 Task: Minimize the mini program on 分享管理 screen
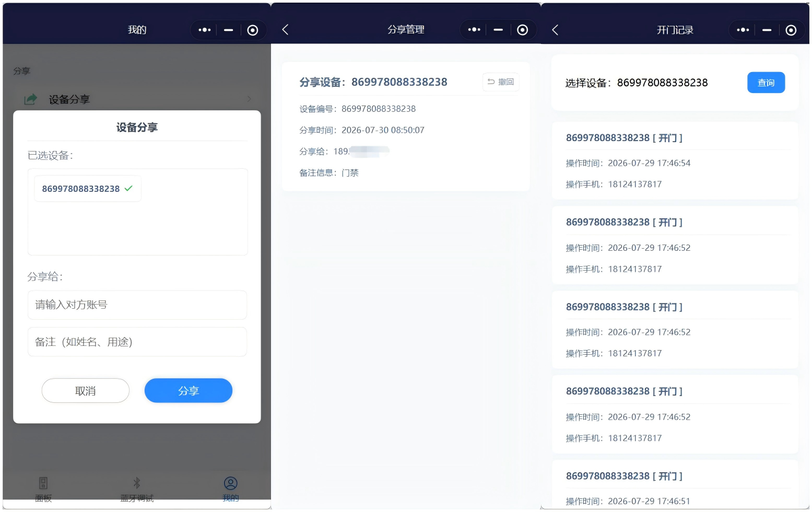pos(498,30)
